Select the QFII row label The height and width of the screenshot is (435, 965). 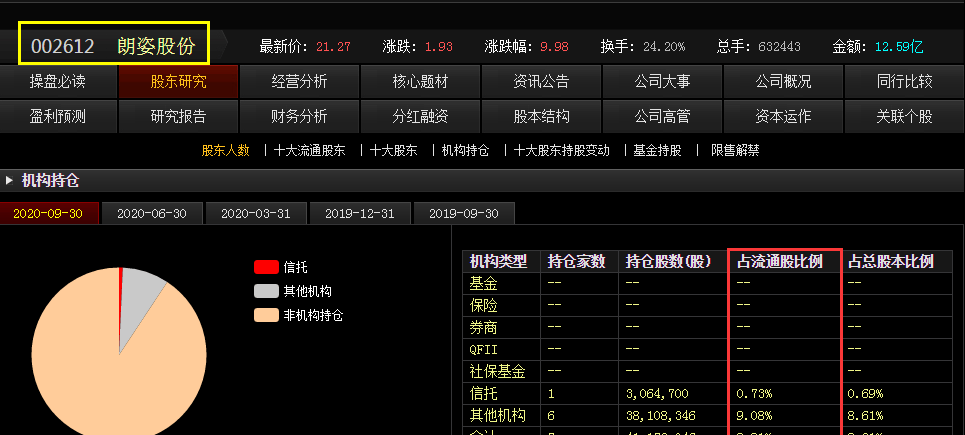[x=483, y=349]
